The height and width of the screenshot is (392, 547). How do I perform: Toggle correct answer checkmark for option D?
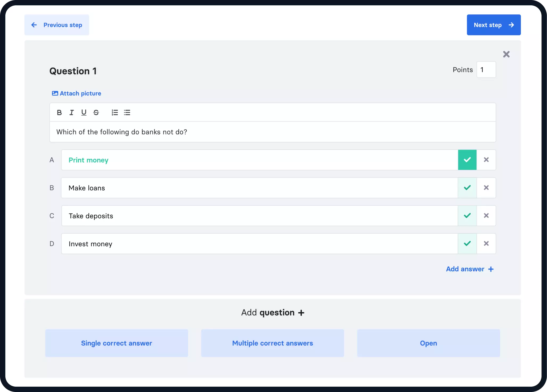point(467,243)
